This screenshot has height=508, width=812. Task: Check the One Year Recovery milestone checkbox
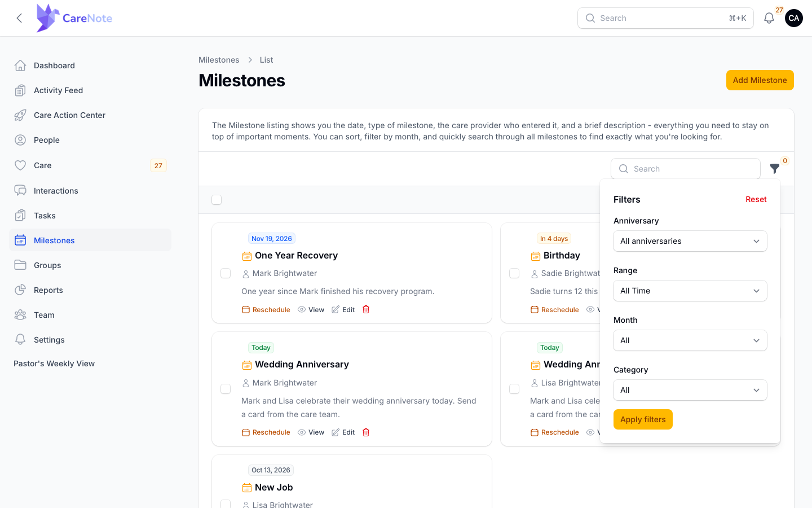(226, 273)
